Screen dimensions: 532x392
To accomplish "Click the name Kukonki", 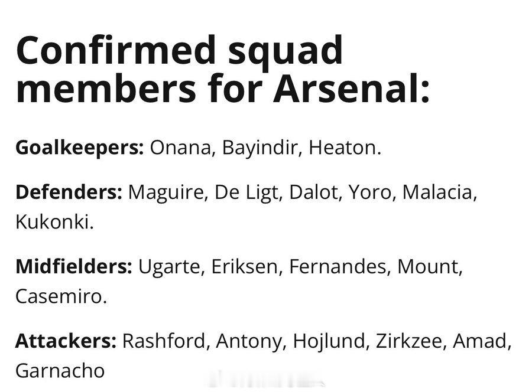I will pos(54,222).
